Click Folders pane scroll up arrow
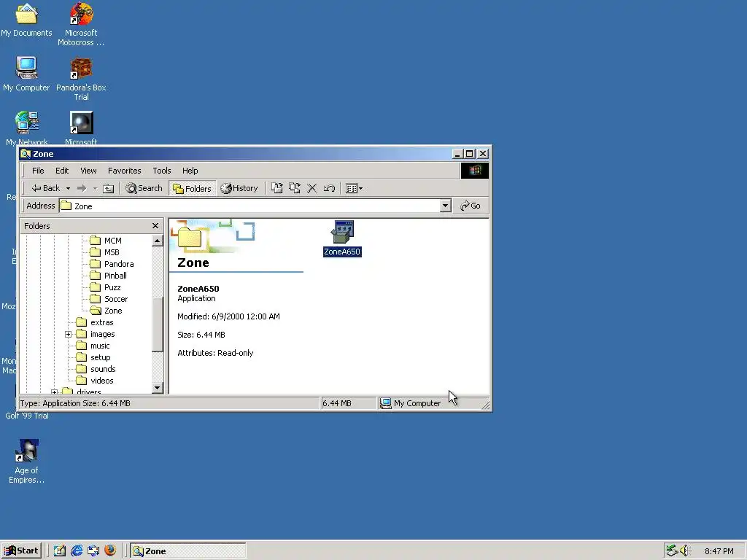 158,241
